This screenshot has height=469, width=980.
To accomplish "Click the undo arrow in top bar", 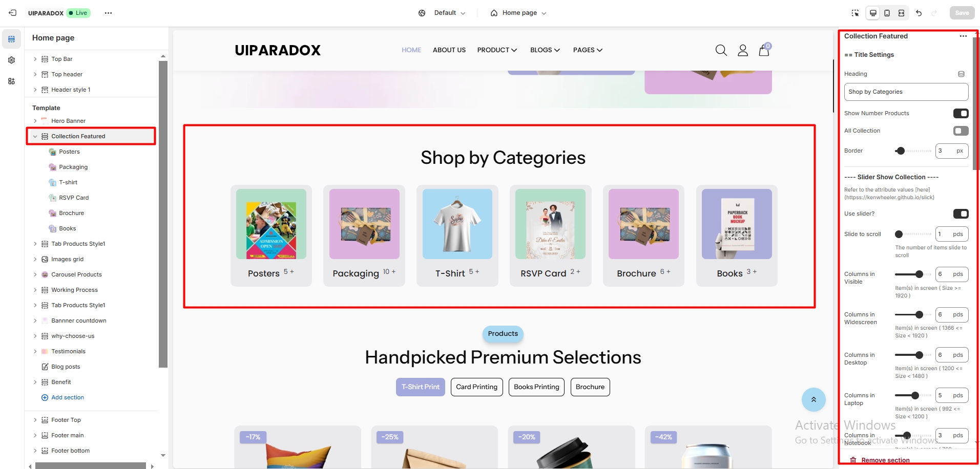I will point(919,13).
